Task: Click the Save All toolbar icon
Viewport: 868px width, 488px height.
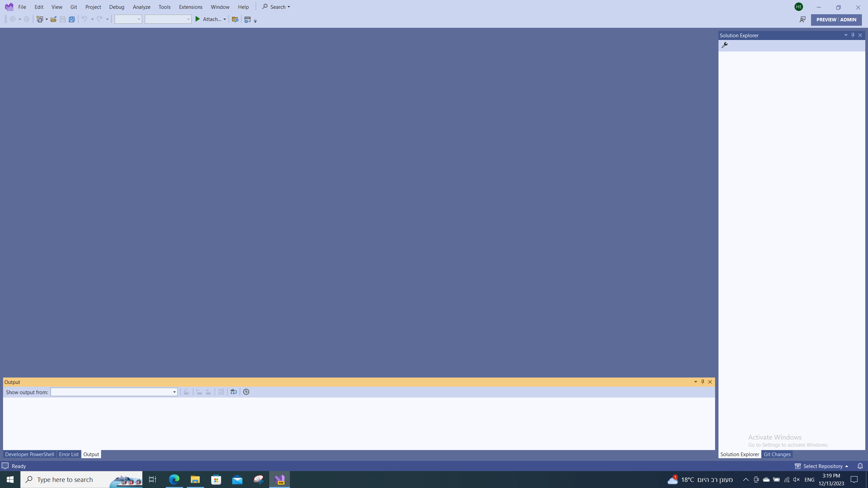Action: pos(72,19)
